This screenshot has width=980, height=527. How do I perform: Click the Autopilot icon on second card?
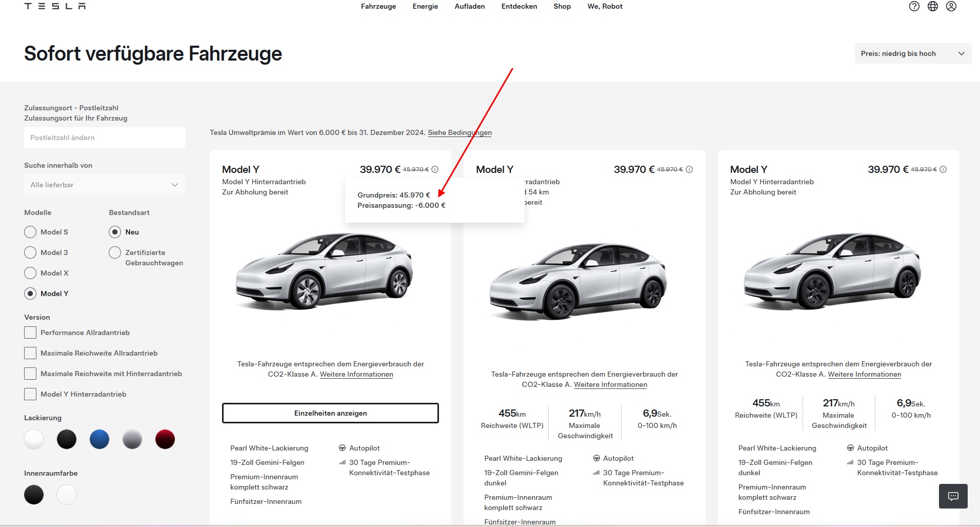(x=596, y=458)
